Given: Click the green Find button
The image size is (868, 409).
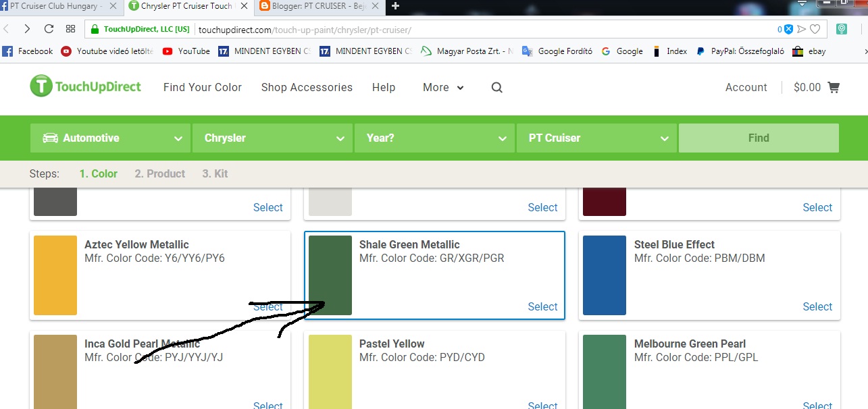Looking at the screenshot, I should [x=759, y=138].
